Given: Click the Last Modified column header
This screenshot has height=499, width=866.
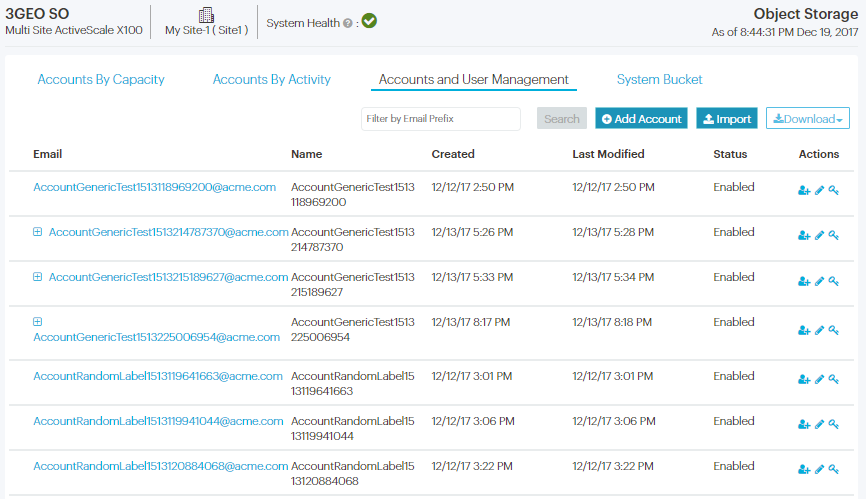Looking at the screenshot, I should coord(608,154).
